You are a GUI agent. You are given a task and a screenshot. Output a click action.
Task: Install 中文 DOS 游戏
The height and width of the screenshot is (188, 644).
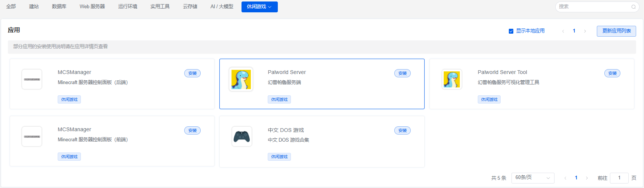pos(402,130)
